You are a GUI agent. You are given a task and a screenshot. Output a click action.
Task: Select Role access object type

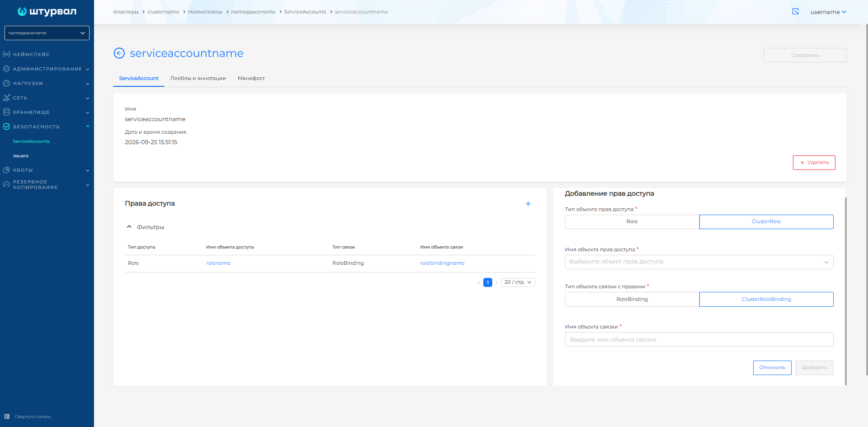(632, 222)
